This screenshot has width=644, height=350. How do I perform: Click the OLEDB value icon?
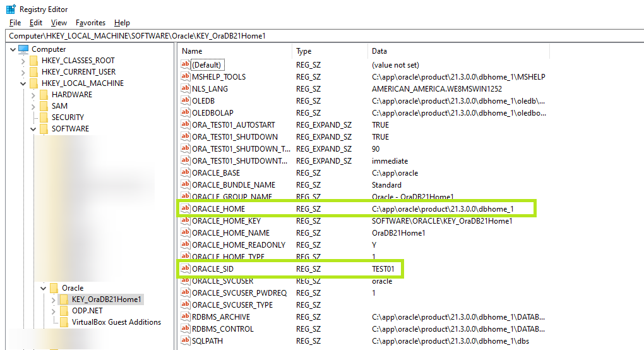(x=185, y=100)
